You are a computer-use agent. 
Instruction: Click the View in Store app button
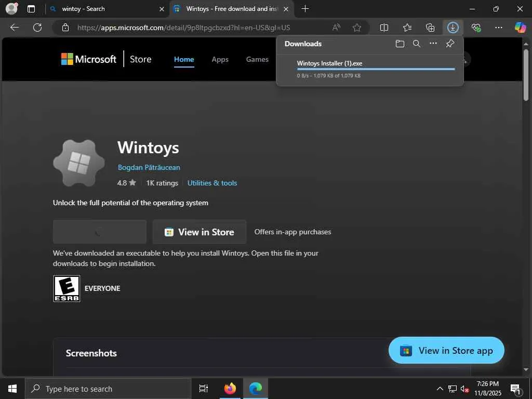pyautogui.click(x=446, y=350)
